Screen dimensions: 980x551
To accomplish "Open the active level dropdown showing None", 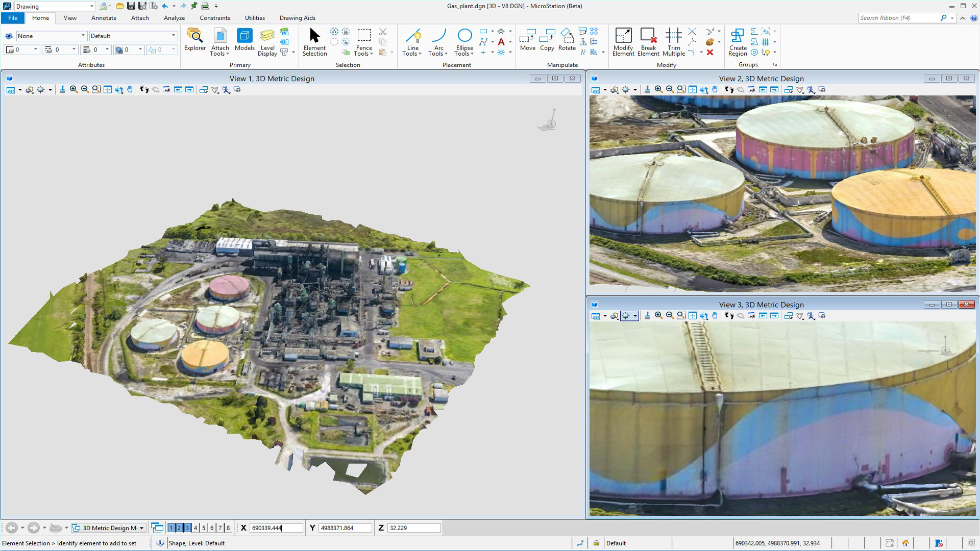I will click(83, 36).
